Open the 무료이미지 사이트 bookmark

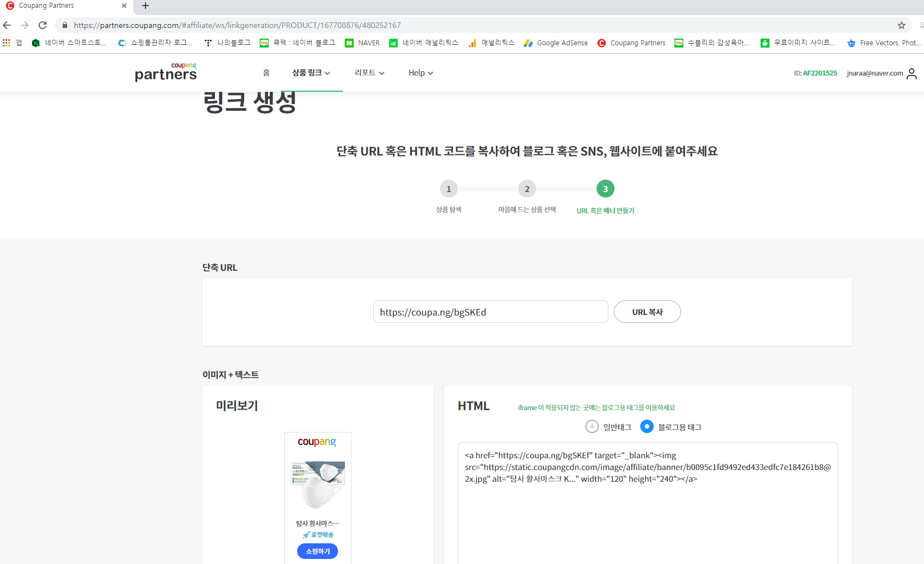pos(798,43)
